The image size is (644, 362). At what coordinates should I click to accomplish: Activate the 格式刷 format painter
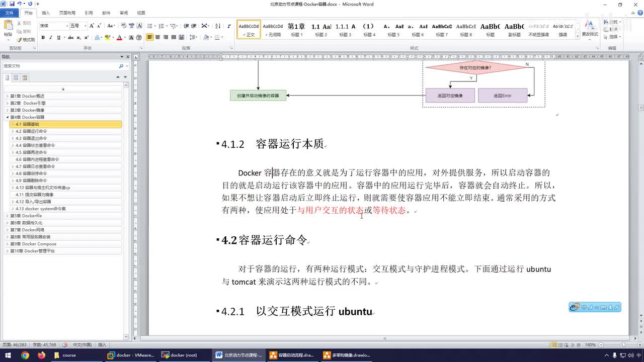coord(26,39)
